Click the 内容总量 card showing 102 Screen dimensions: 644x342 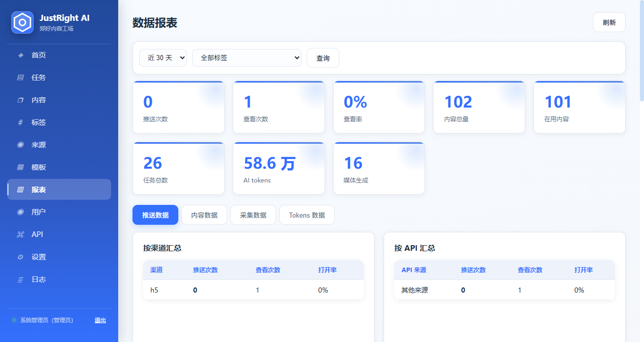[479, 107]
